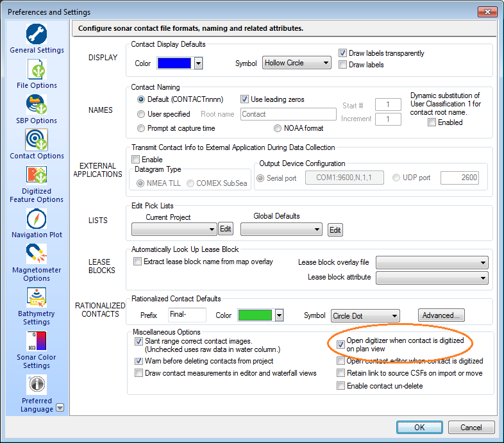The height and width of the screenshot is (443, 504).
Task: Open General Settings wrench icon
Action: pos(37,34)
